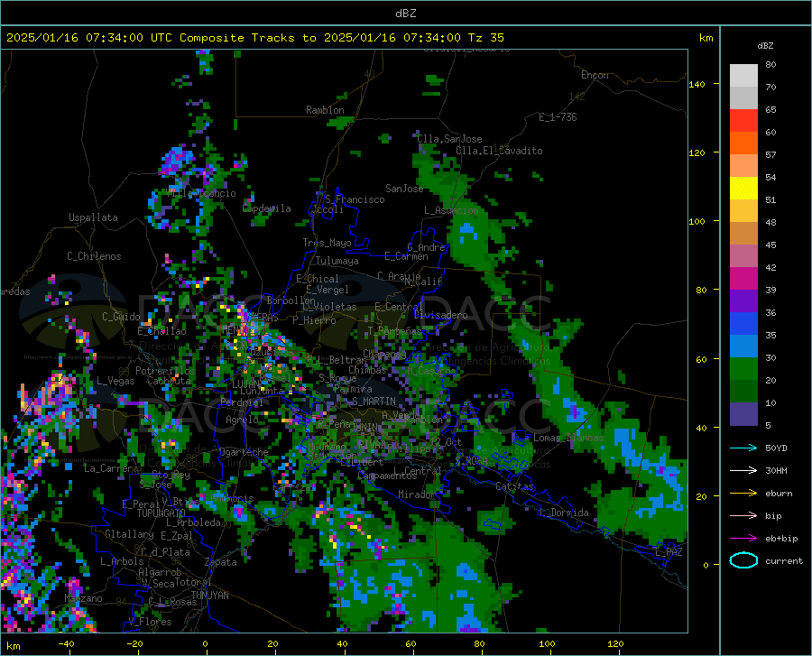The height and width of the screenshot is (656, 812).
Task: Click the 'L_Vegas' place label
Action: (115, 381)
